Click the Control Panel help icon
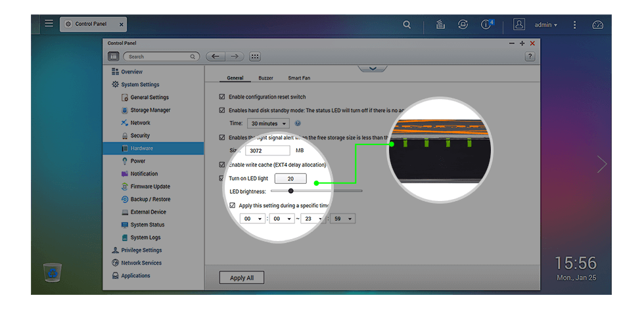Viewport: 644px width, 310px height. click(530, 56)
